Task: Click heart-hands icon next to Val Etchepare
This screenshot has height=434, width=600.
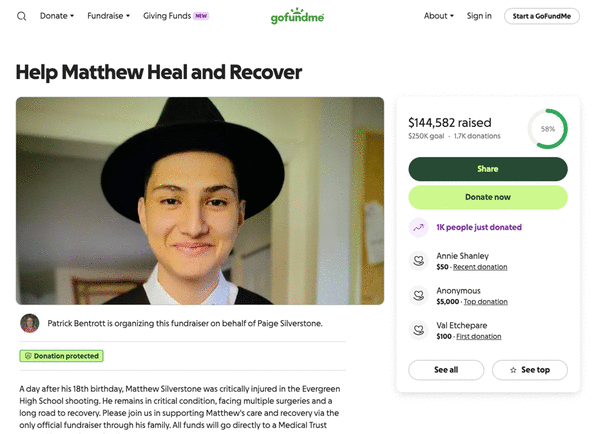Action: click(x=419, y=330)
